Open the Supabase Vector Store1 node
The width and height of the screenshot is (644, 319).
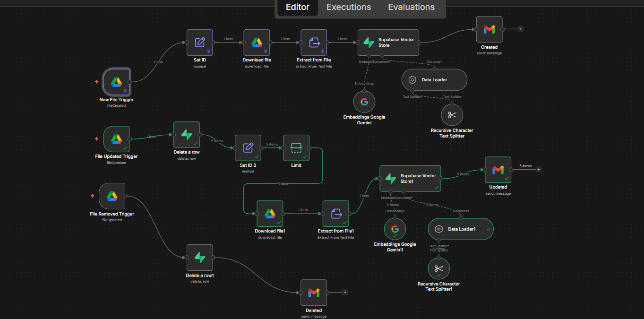click(x=410, y=179)
